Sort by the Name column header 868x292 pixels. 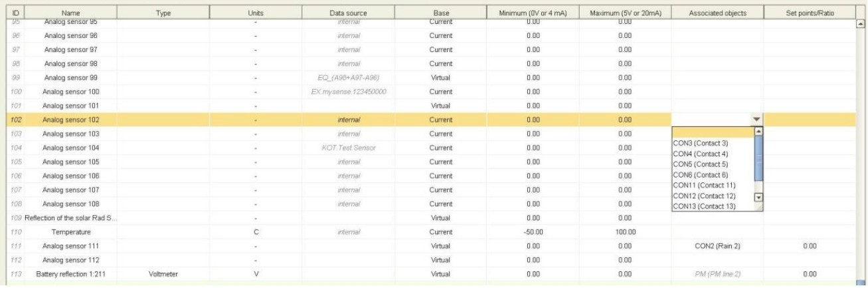tap(71, 13)
